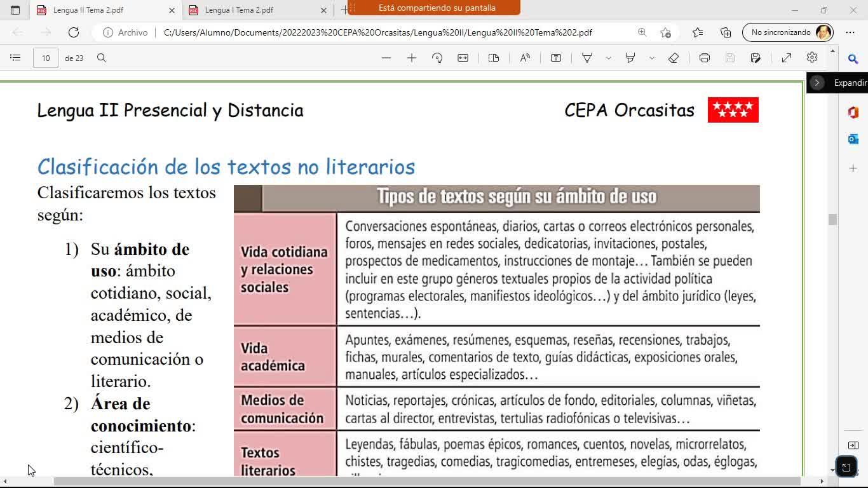Screen dimensions: 868x488
Task: Open the page view options
Action: coord(494,58)
